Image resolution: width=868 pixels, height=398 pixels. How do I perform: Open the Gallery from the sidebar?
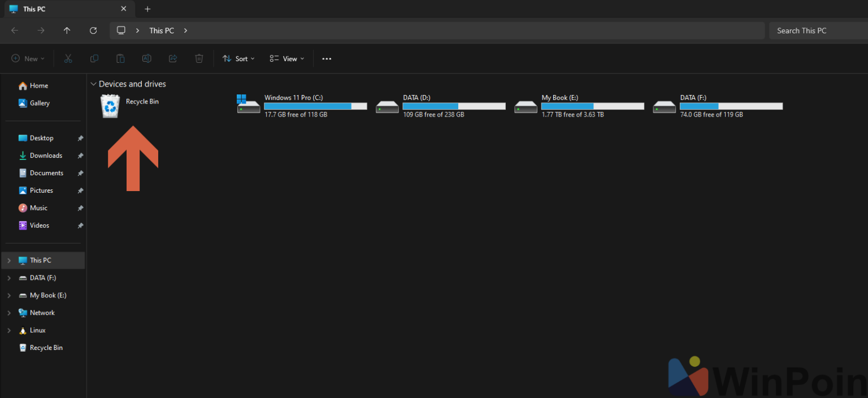point(40,103)
